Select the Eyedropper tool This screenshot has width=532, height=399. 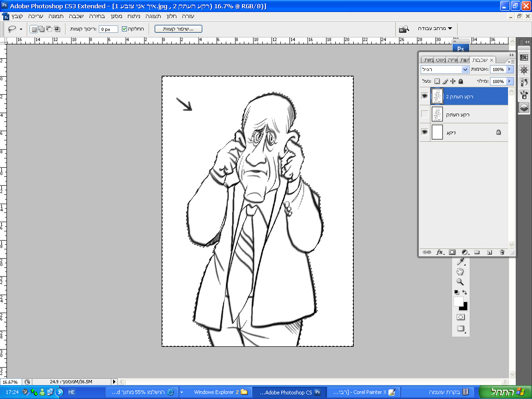point(460,261)
